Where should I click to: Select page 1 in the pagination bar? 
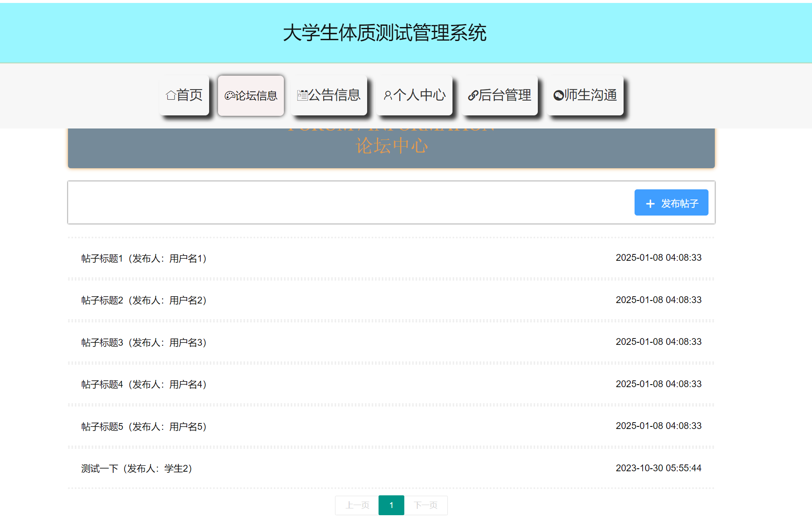[391, 505]
